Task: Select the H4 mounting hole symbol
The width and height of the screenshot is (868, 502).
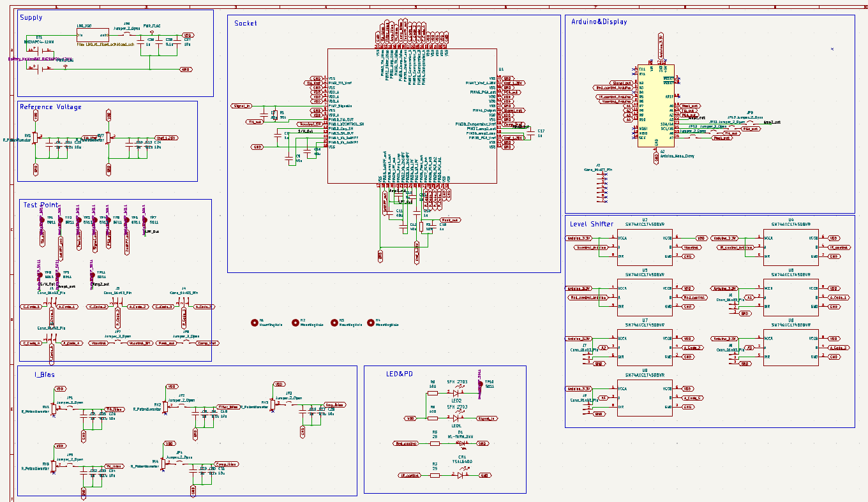Action: coord(371,323)
